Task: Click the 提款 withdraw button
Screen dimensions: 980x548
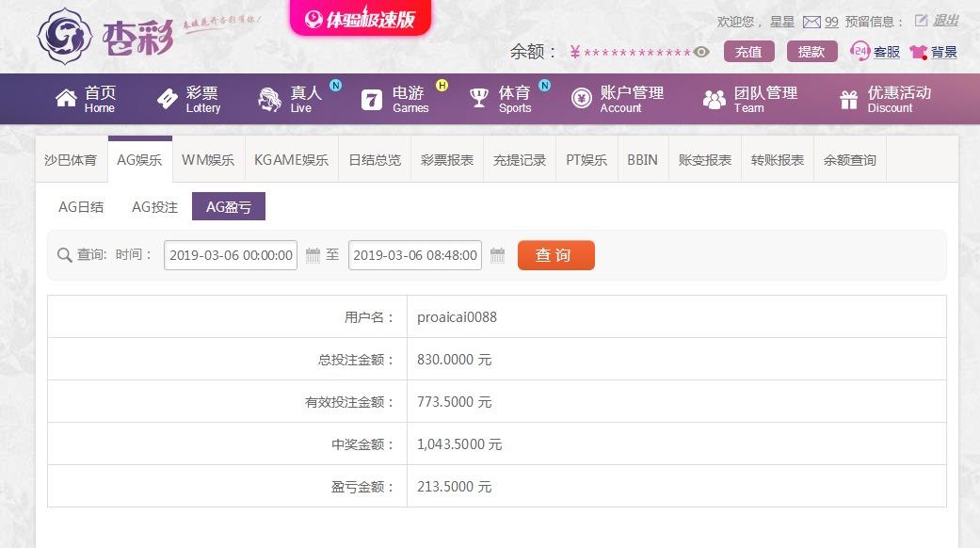Action: click(811, 52)
